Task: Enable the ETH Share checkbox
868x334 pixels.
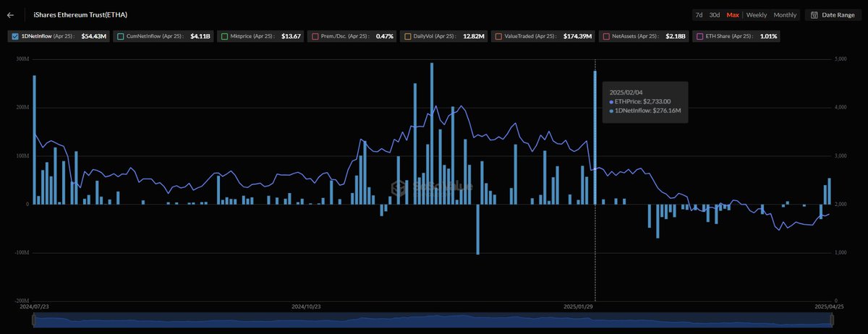Action: (x=699, y=36)
